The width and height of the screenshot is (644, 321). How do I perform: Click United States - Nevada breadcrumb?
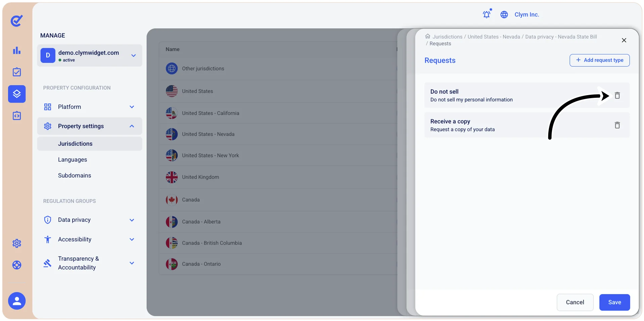pos(493,37)
